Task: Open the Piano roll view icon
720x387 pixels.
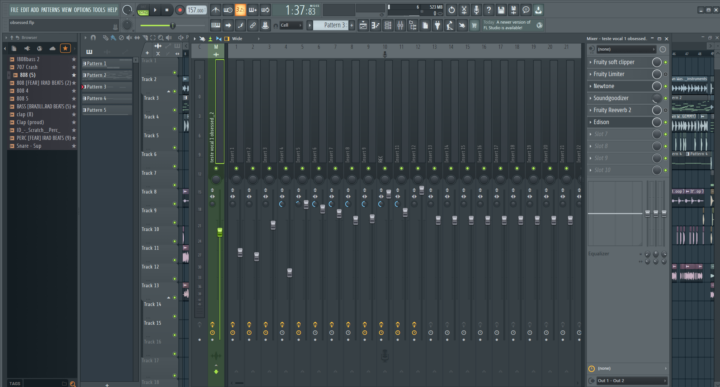Action: pyautogui.click(x=376, y=25)
